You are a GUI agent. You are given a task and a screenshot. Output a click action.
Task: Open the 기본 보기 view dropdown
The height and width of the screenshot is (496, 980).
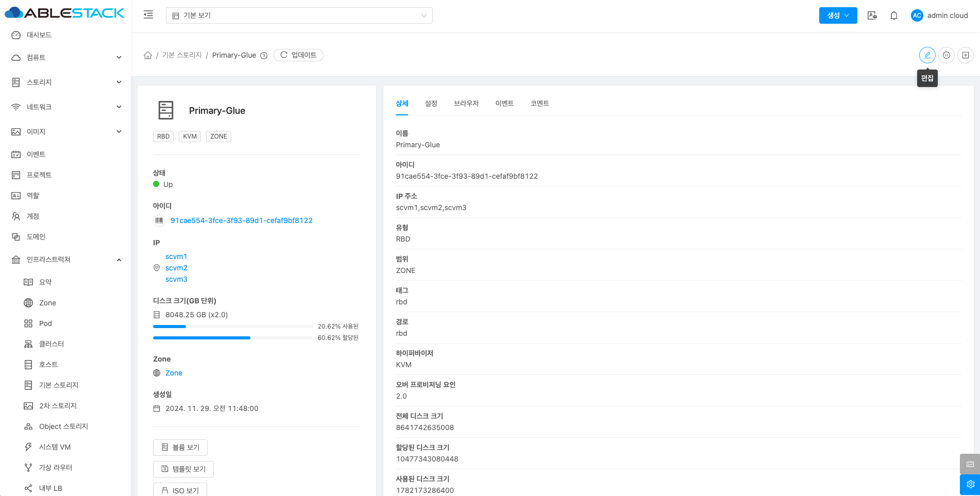(299, 15)
